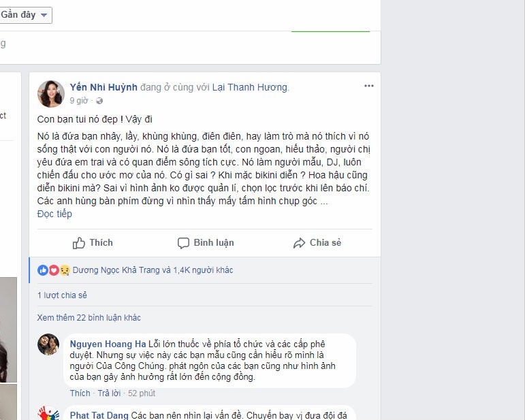The image size is (525, 420).
Task: Expand Xem thêm 22 bình luận khác
Action: coord(89,318)
